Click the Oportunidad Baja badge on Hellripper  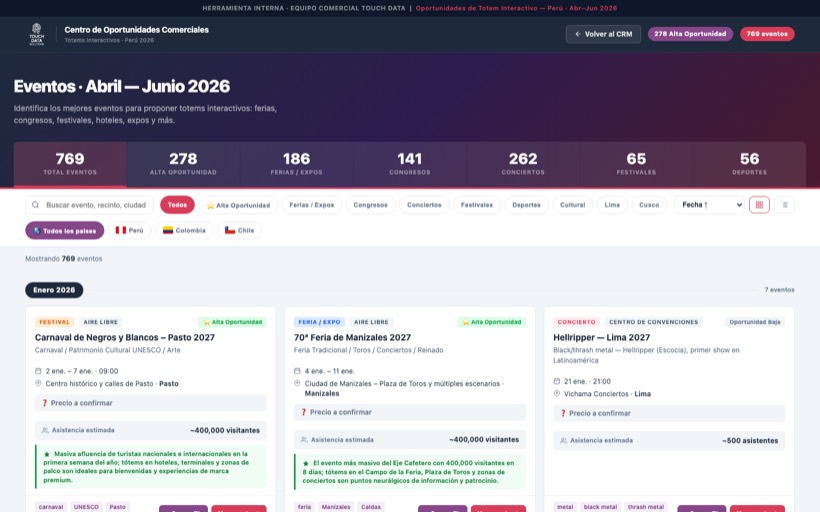click(x=755, y=322)
